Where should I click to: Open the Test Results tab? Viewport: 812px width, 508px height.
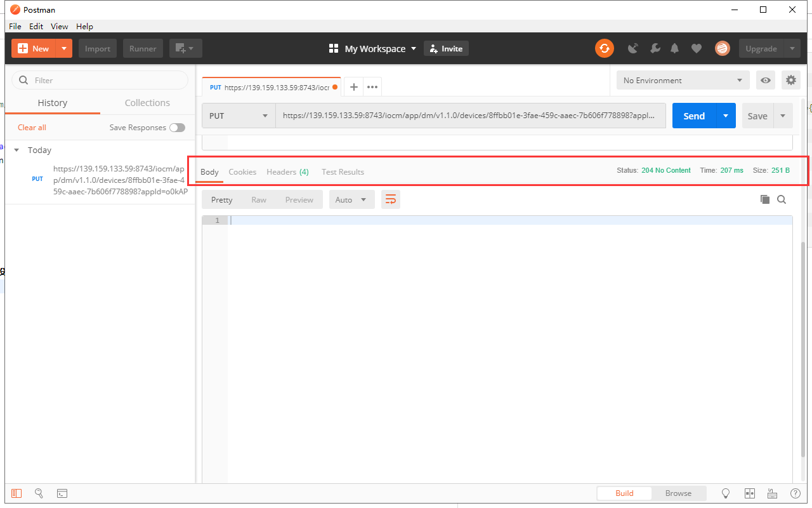click(x=343, y=172)
